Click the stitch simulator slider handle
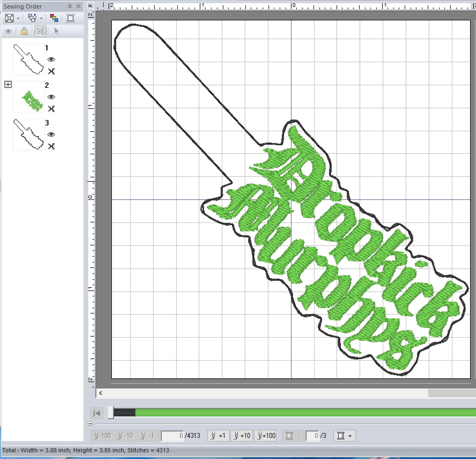 tap(111, 413)
